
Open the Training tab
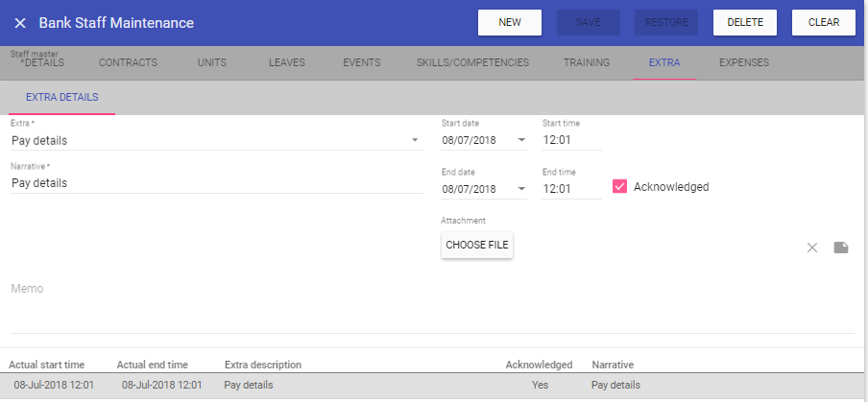click(587, 63)
